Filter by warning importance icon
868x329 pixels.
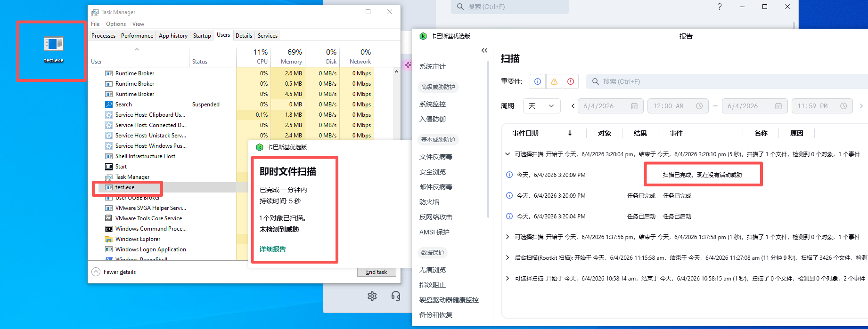click(x=554, y=81)
